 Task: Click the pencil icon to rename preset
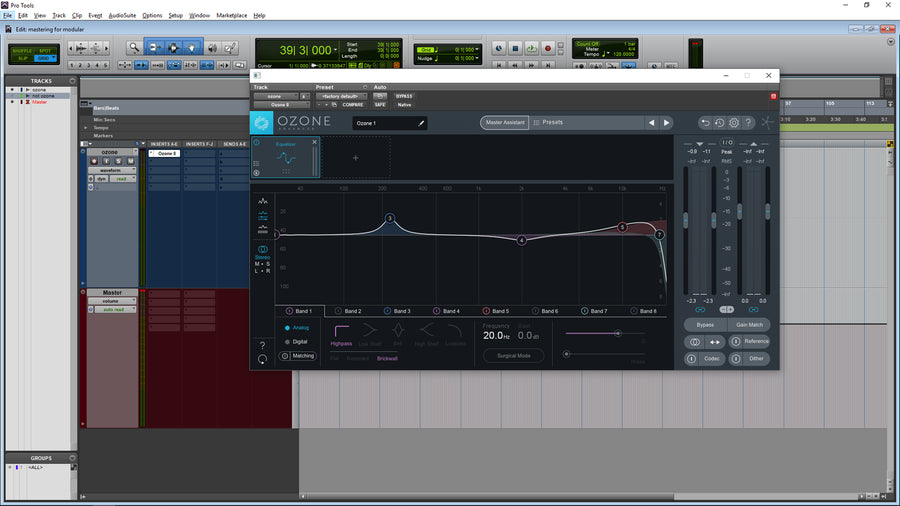421,123
